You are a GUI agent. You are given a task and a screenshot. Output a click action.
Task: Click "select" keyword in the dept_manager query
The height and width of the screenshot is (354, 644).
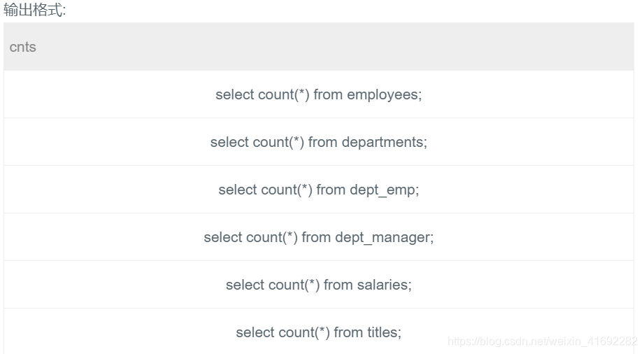pos(222,237)
